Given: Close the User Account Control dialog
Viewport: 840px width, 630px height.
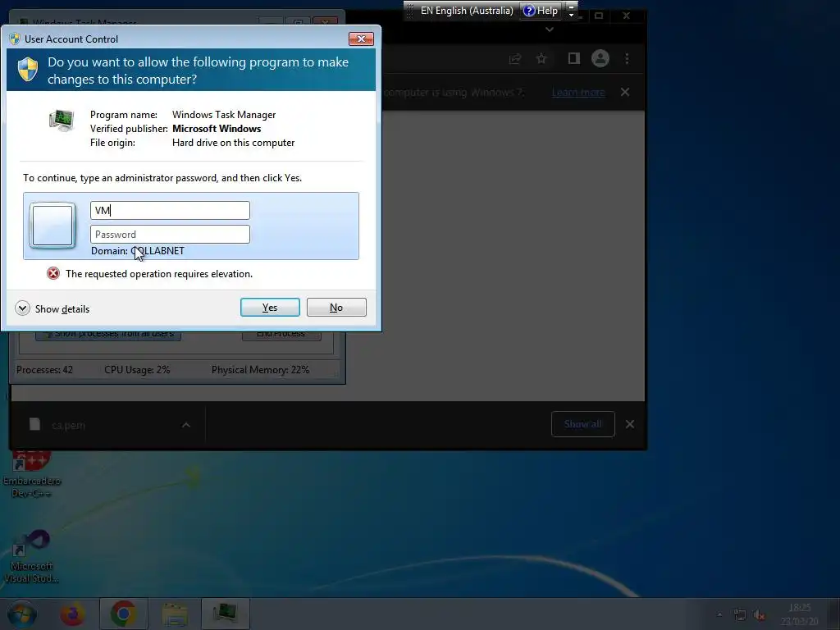Looking at the screenshot, I should 361,39.
